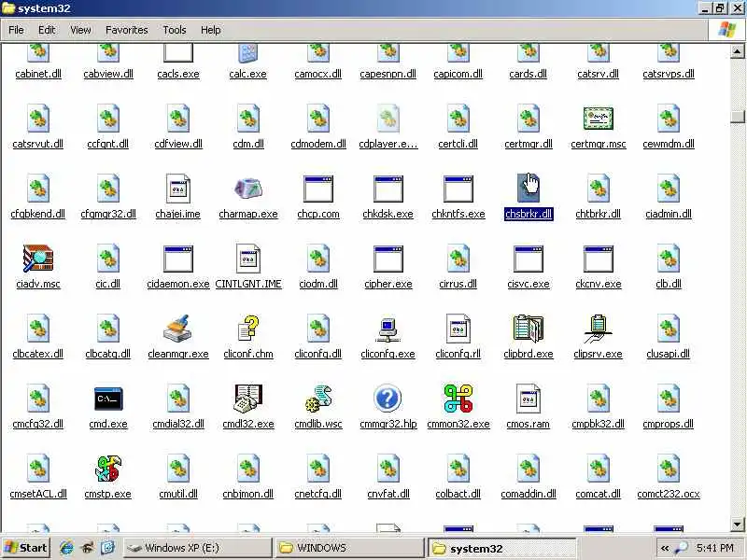
Task: Select the cmos.ram file icon
Action: (x=528, y=399)
